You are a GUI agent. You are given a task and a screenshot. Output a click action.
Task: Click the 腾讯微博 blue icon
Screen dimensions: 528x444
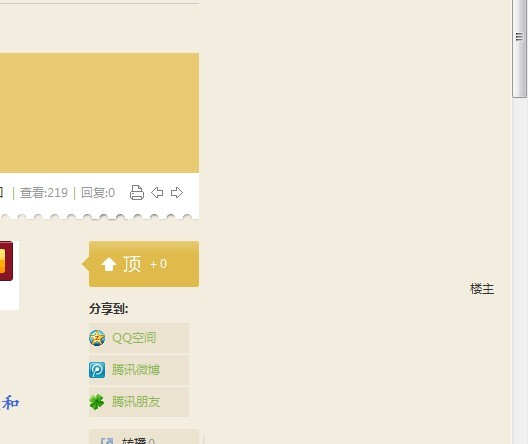tap(97, 370)
